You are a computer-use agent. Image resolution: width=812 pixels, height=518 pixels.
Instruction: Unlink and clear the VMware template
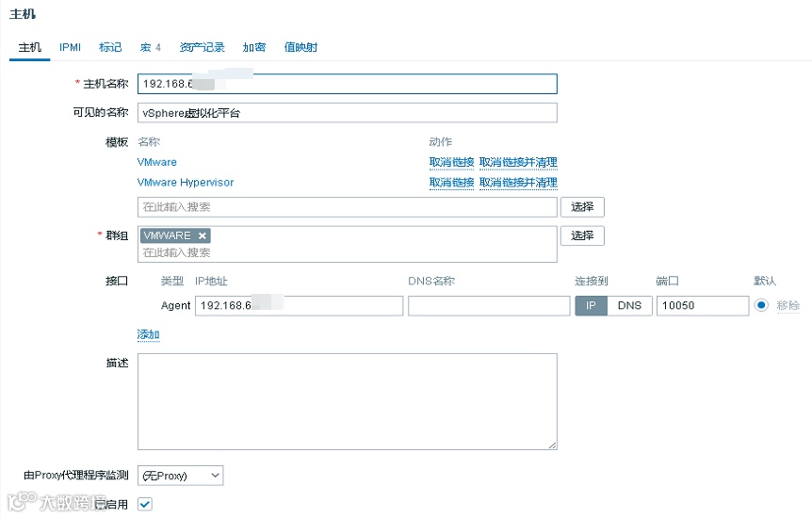click(x=518, y=162)
